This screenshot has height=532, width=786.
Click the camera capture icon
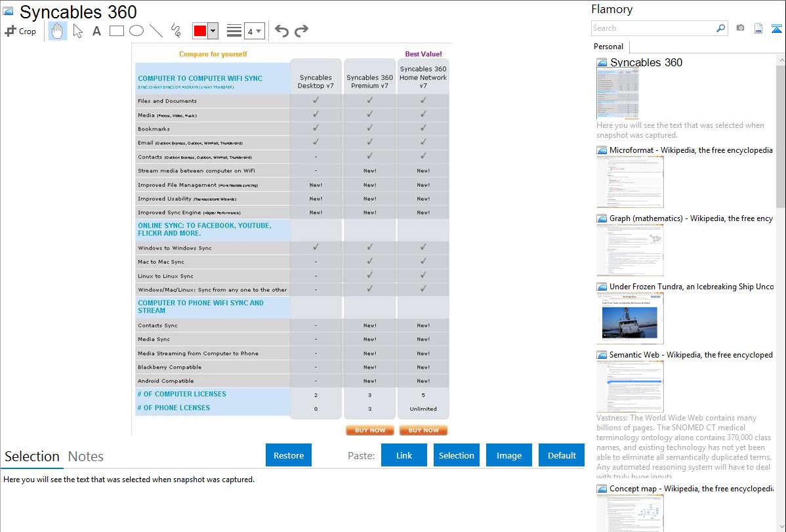tap(740, 28)
